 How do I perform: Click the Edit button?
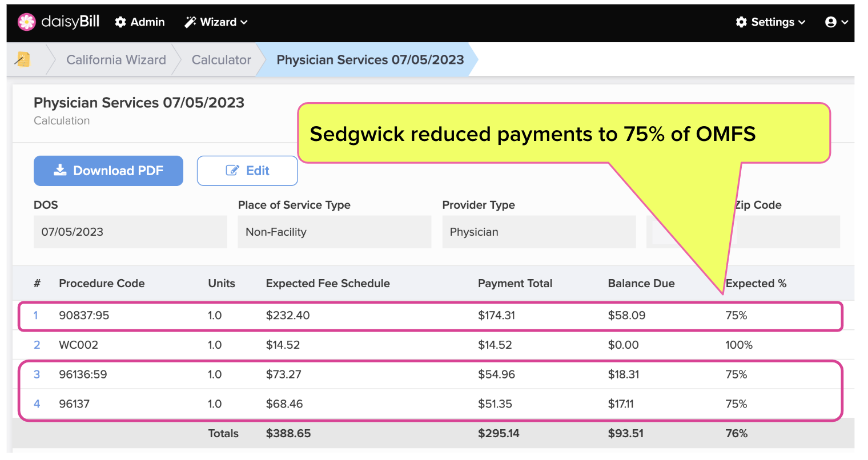(247, 170)
